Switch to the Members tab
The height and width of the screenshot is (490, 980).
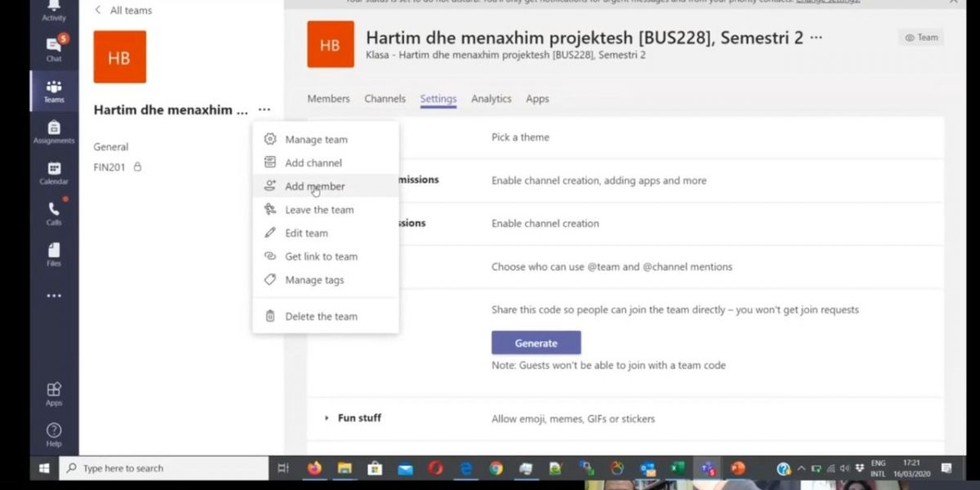click(x=328, y=99)
